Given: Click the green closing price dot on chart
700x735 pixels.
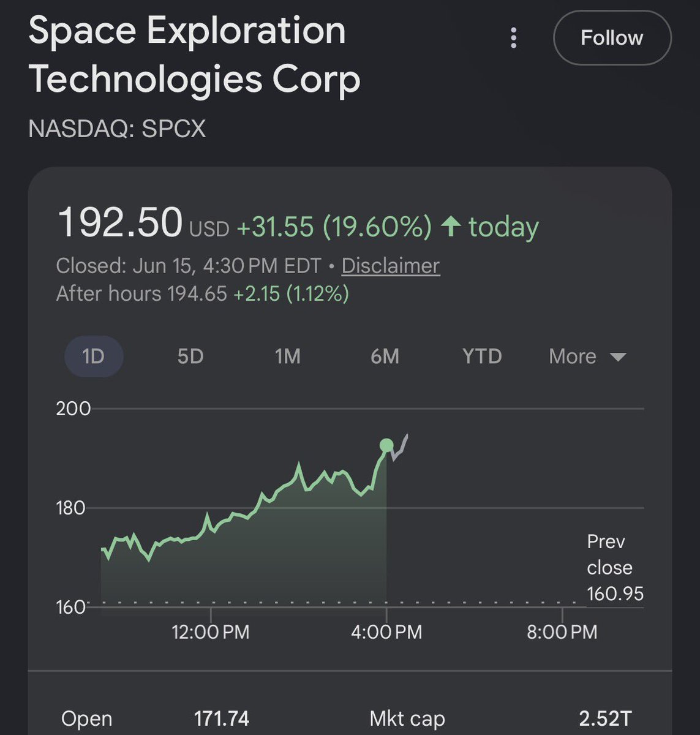Looking at the screenshot, I should pyautogui.click(x=386, y=445).
